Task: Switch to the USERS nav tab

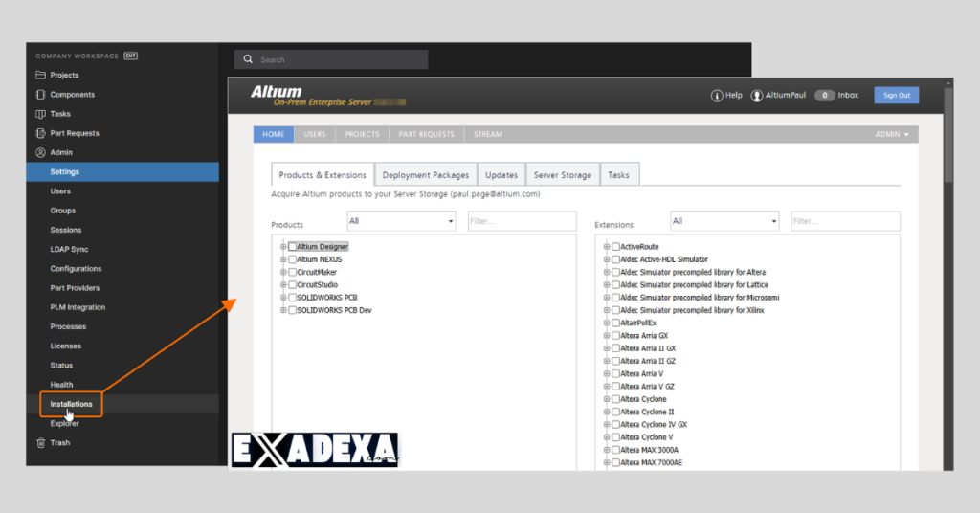Action: pos(314,134)
